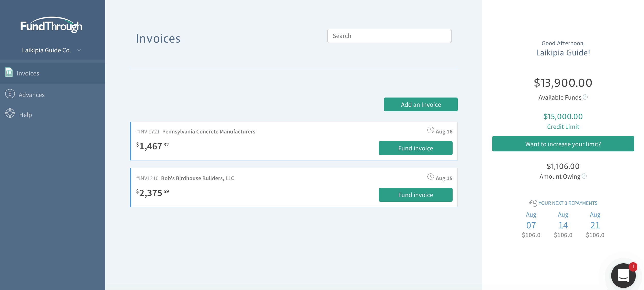
Task: Click the clock icon next to Aug 16
Action: (x=431, y=130)
